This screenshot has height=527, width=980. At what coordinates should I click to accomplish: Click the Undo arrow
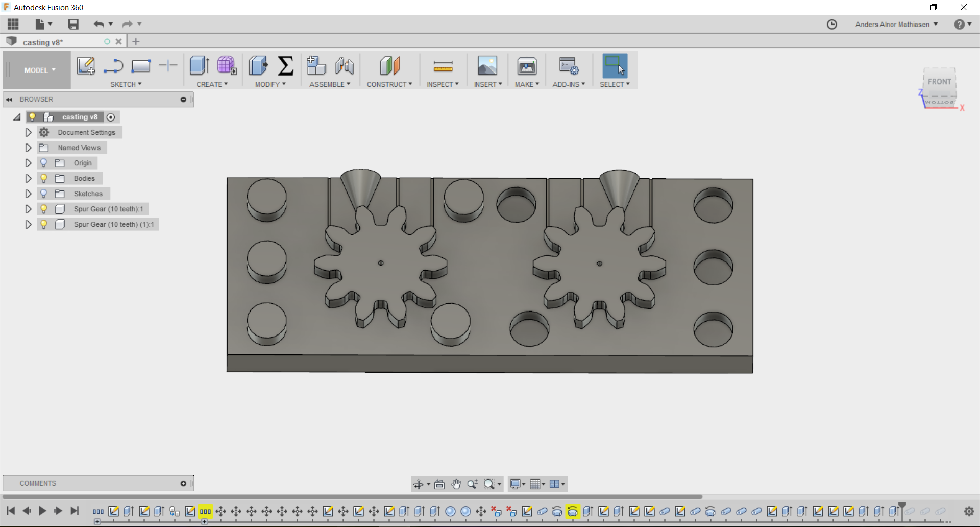(x=99, y=24)
